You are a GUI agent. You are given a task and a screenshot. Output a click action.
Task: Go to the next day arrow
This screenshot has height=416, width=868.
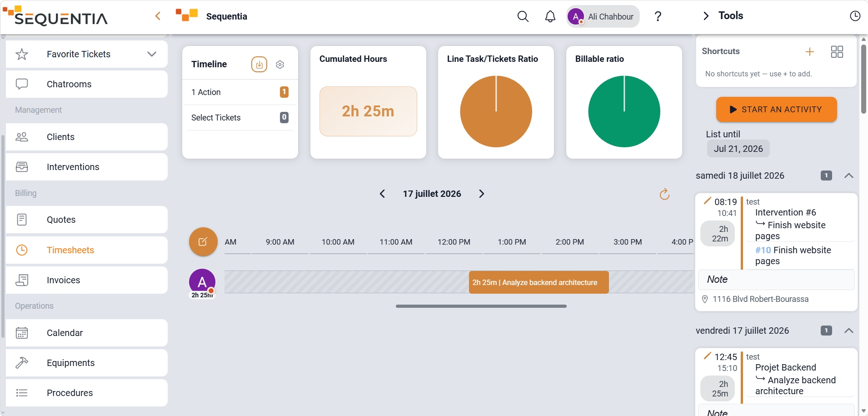click(482, 194)
